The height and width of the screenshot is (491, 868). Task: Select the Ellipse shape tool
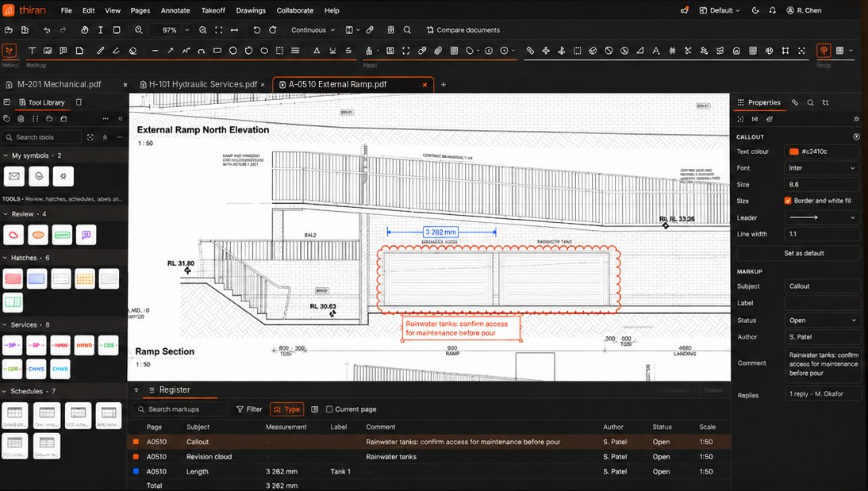(232, 51)
